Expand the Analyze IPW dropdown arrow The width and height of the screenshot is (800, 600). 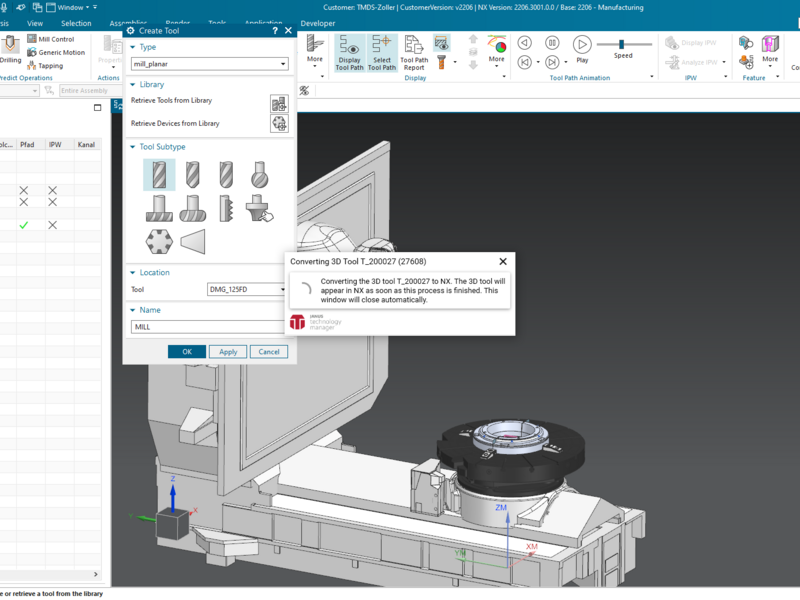coord(724,63)
